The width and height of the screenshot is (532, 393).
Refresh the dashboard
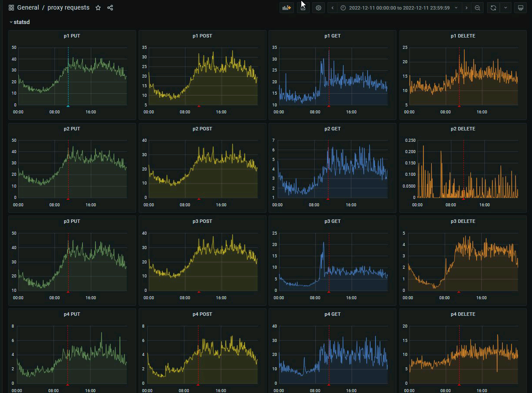493,8
